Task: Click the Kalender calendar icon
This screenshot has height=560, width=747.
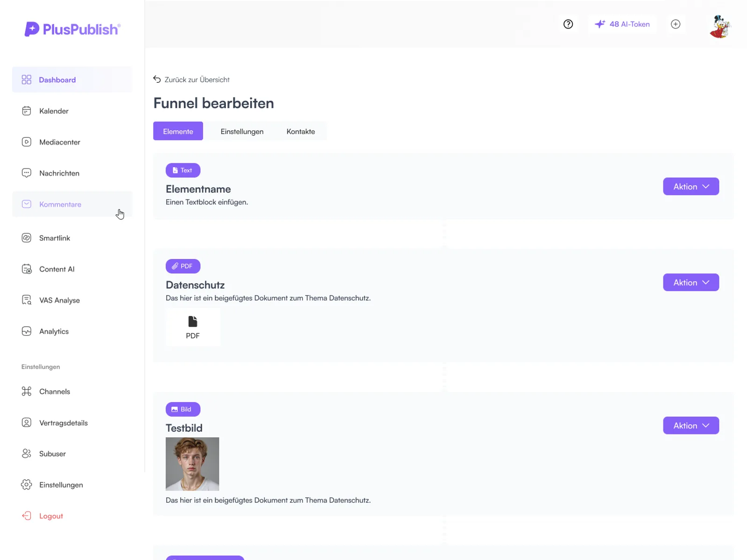Action: (x=27, y=111)
